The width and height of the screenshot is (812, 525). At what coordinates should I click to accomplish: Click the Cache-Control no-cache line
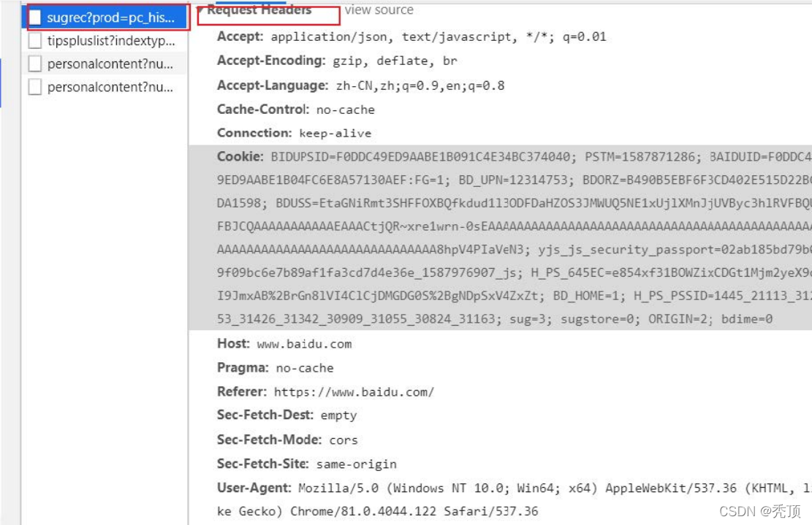coord(296,110)
